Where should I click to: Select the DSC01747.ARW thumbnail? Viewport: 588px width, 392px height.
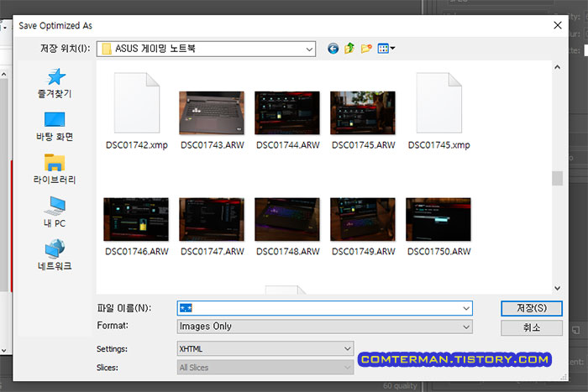212,220
